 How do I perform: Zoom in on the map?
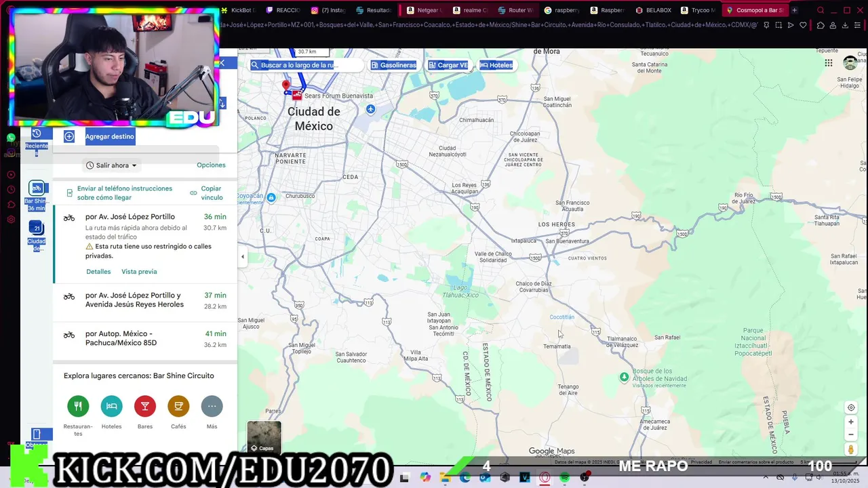coord(851,422)
